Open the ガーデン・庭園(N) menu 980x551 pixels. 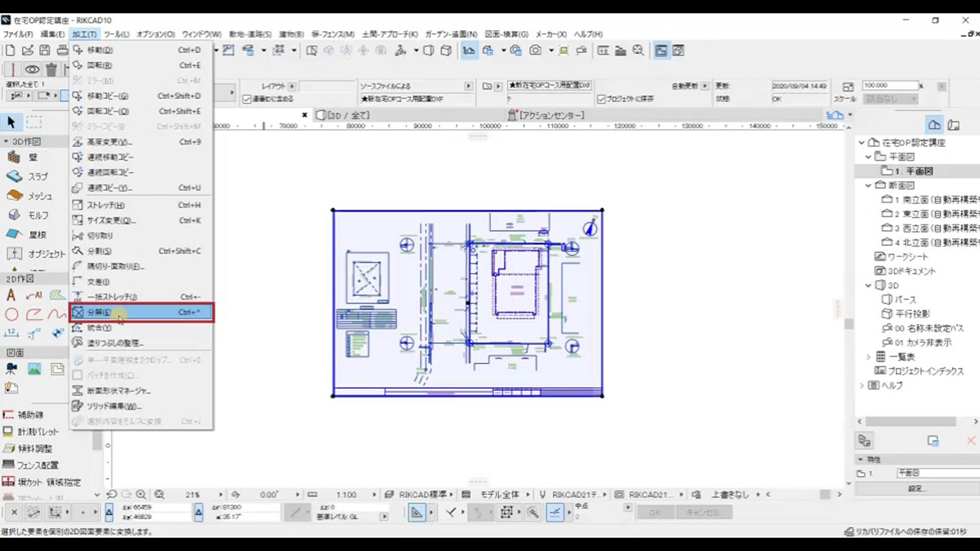pos(449,34)
